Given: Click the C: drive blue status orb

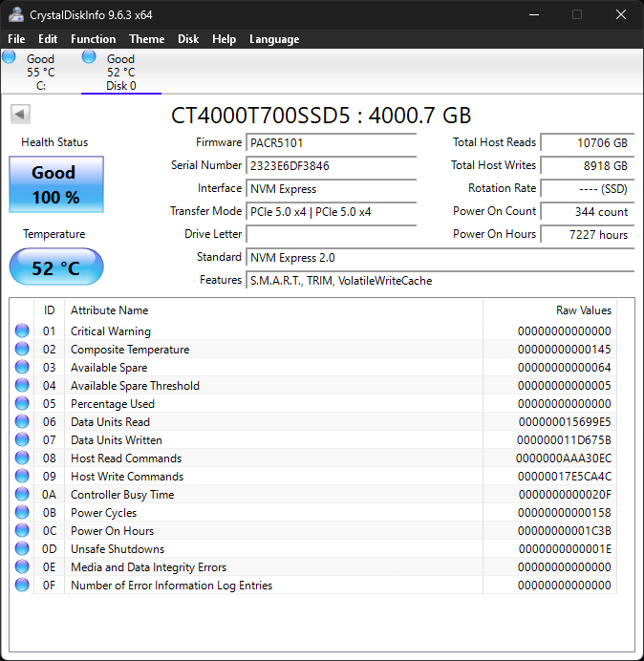Looking at the screenshot, I should [9, 57].
